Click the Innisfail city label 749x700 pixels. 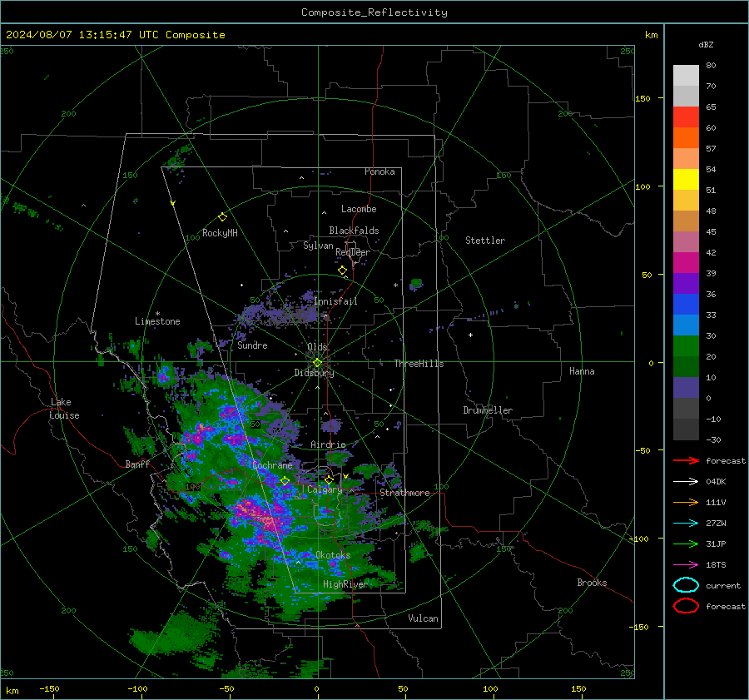click(x=336, y=301)
